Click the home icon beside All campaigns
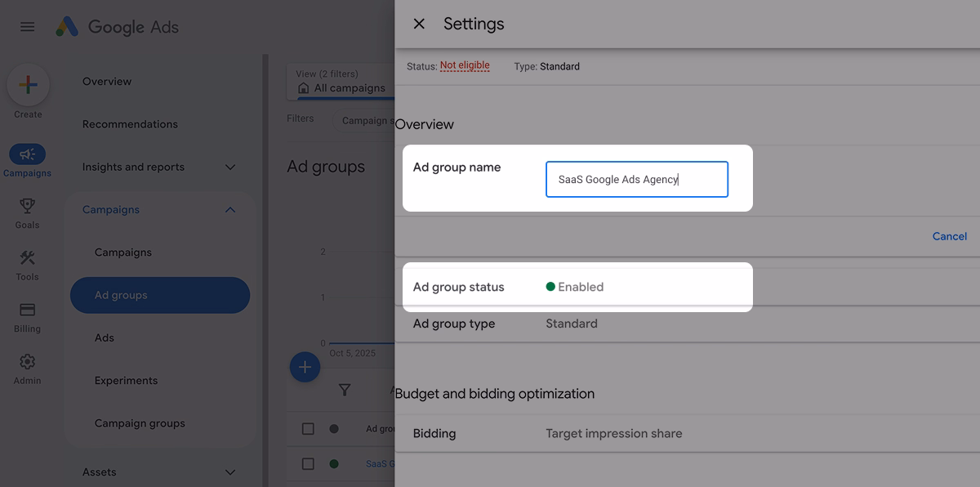 pyautogui.click(x=304, y=87)
